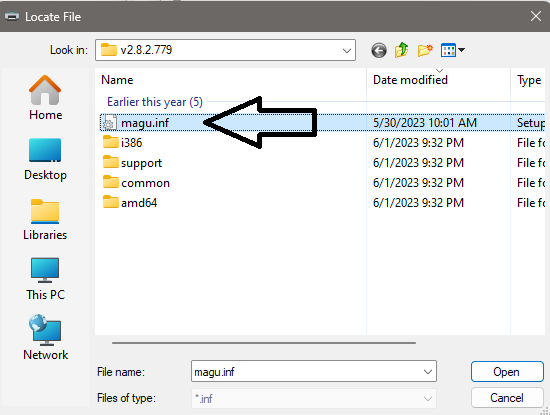Click the Open button

[x=507, y=372]
